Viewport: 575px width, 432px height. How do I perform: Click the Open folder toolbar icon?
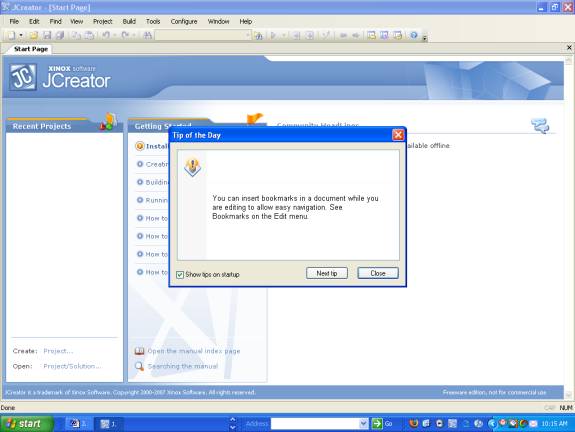(34, 35)
